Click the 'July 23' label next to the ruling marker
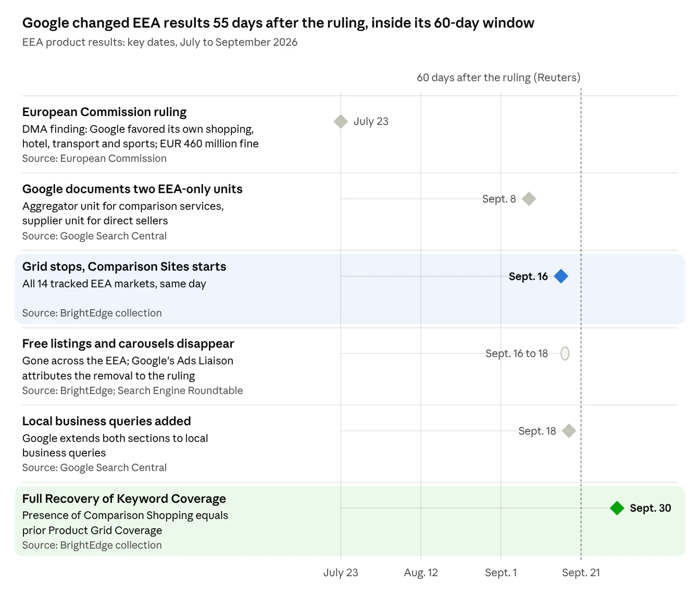The height and width of the screenshot is (609, 700). [x=371, y=121]
